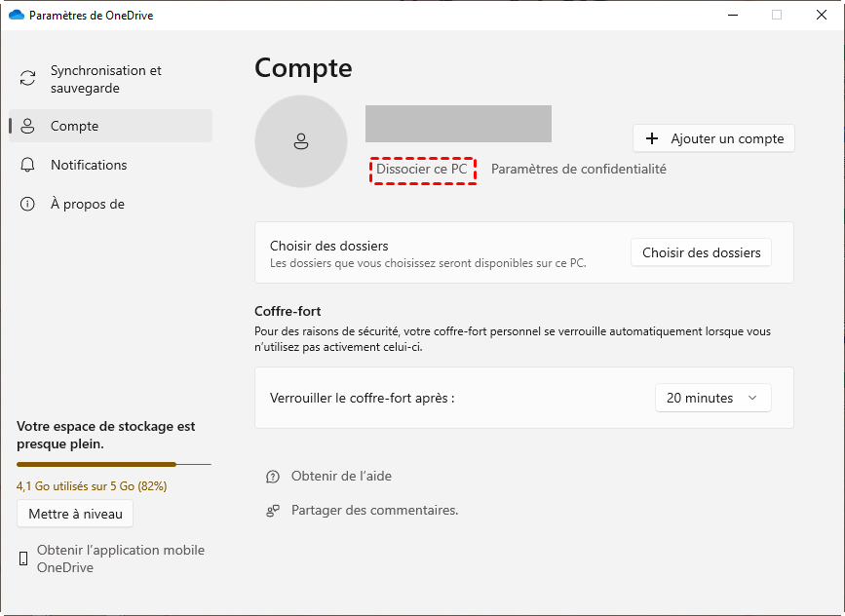Select the Compte sidebar tab
The image size is (845, 616).
(110, 126)
